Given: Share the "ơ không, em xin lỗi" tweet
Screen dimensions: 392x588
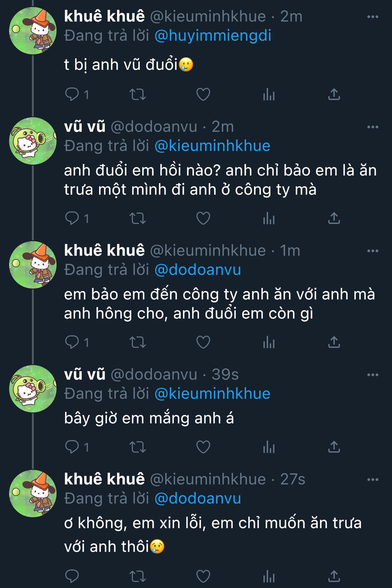Looking at the screenshot, I should 334,576.
